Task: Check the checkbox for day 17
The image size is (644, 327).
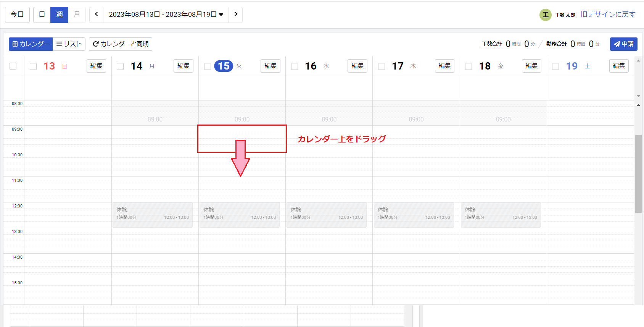Action: [x=382, y=66]
